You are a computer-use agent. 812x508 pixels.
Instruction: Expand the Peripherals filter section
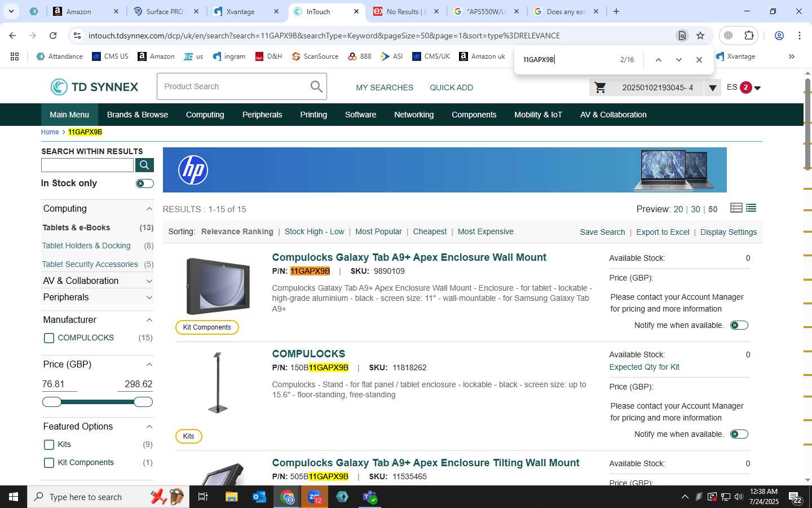pyautogui.click(x=149, y=297)
